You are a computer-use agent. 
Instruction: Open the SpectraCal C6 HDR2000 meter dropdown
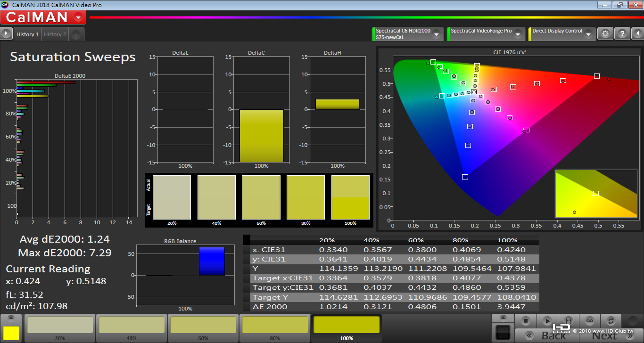click(437, 34)
